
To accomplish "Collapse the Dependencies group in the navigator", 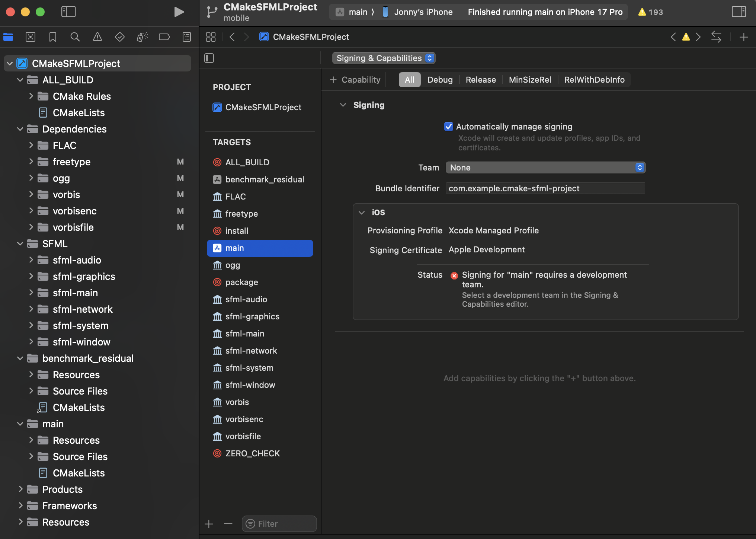I will coord(20,129).
